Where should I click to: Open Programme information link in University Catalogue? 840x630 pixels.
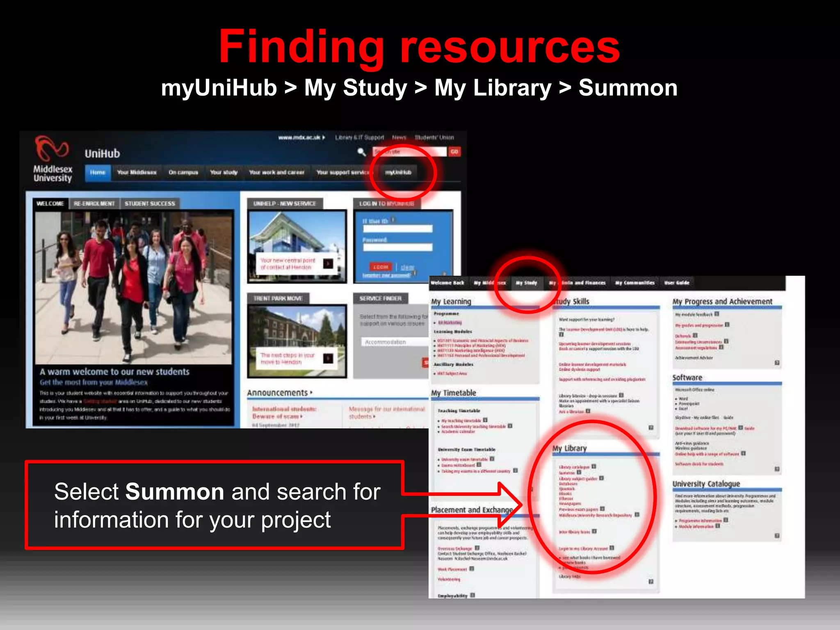(x=700, y=521)
